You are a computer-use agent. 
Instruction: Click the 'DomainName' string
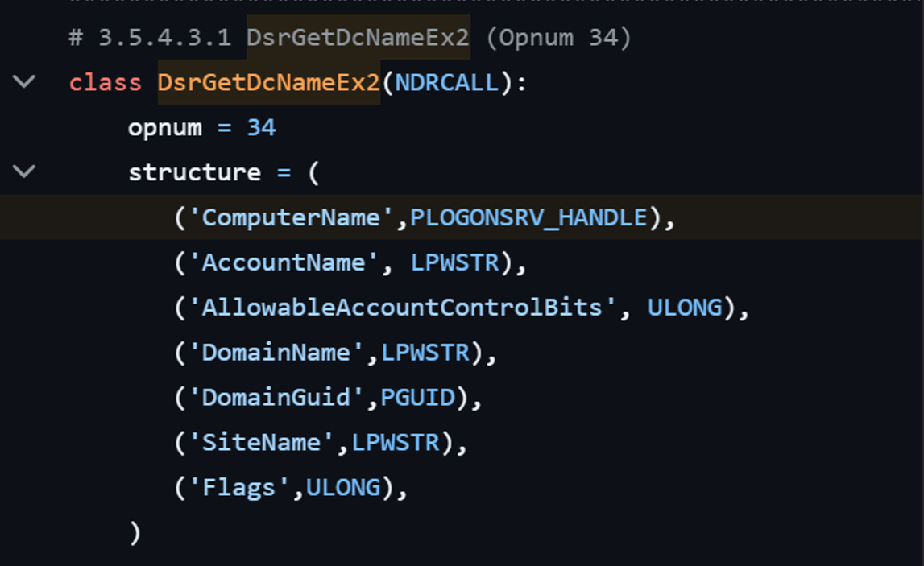pos(276,353)
